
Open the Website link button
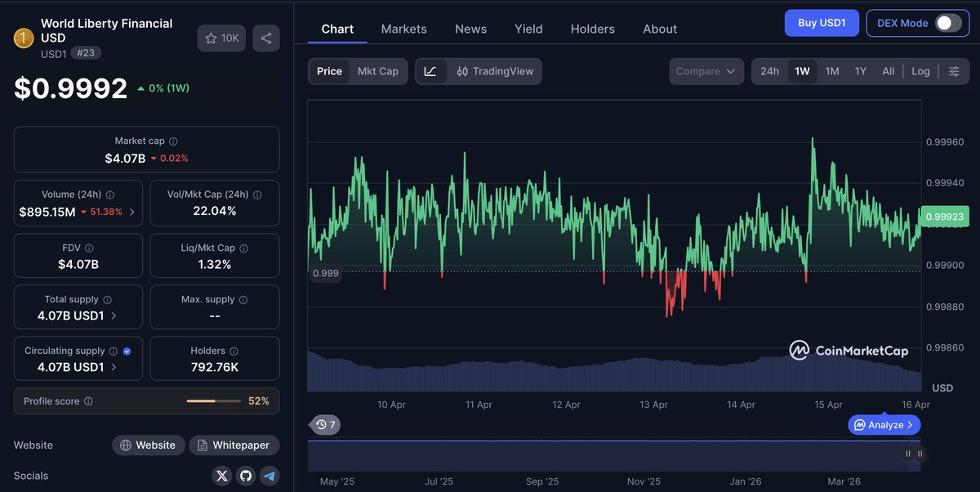coord(148,445)
